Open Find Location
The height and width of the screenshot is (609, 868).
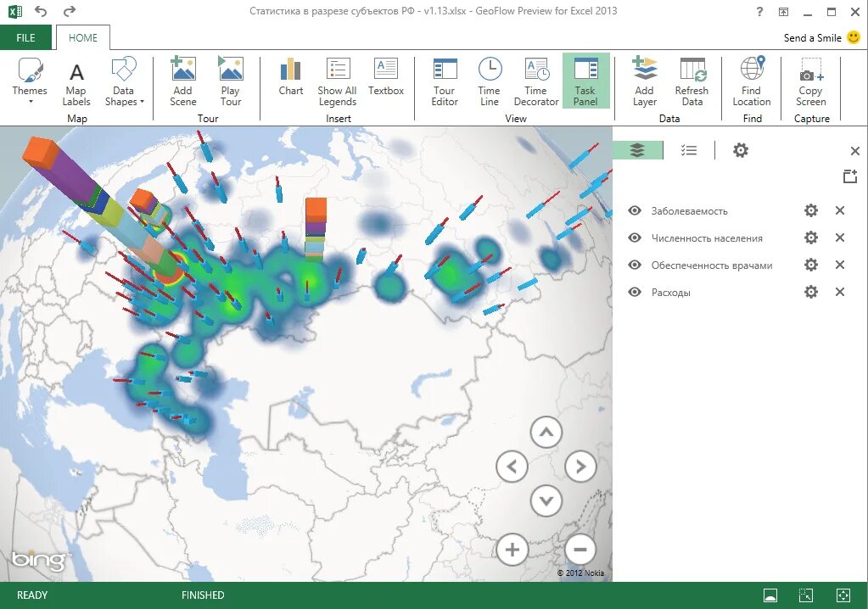point(752,81)
